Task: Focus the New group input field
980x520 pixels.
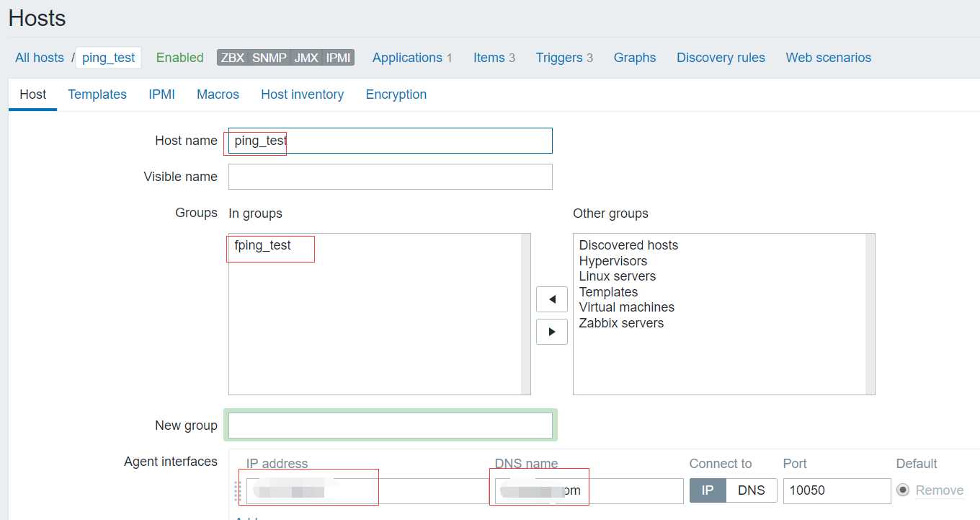Action: click(x=391, y=426)
